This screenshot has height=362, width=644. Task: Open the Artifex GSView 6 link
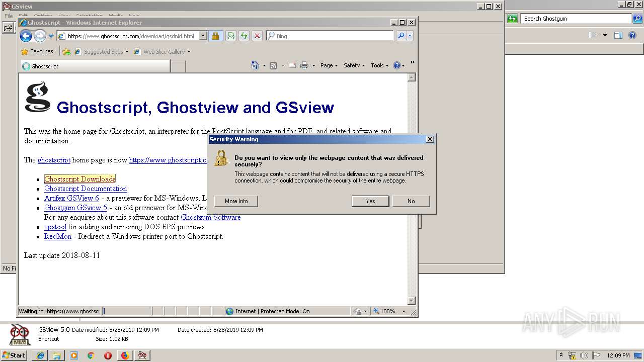tap(71, 198)
